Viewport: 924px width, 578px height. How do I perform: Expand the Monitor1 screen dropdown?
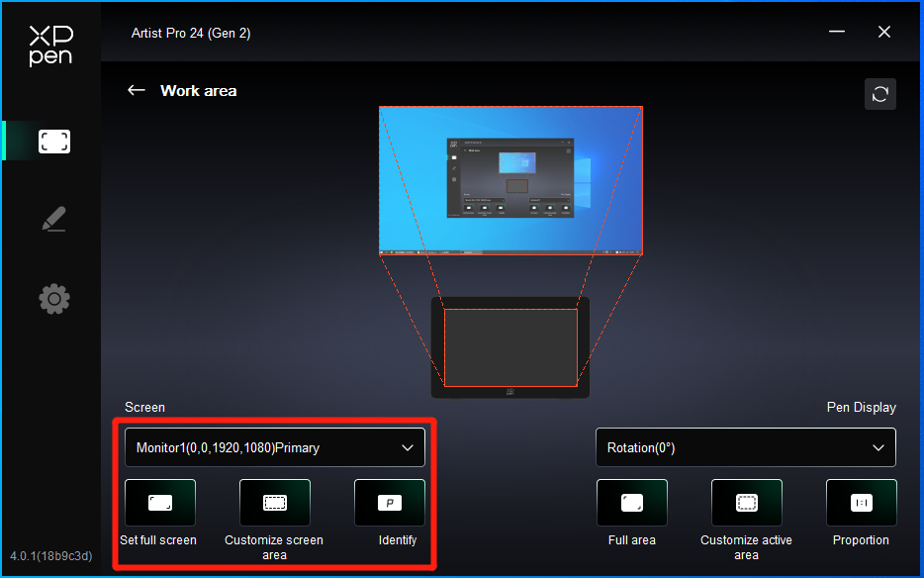(274, 447)
